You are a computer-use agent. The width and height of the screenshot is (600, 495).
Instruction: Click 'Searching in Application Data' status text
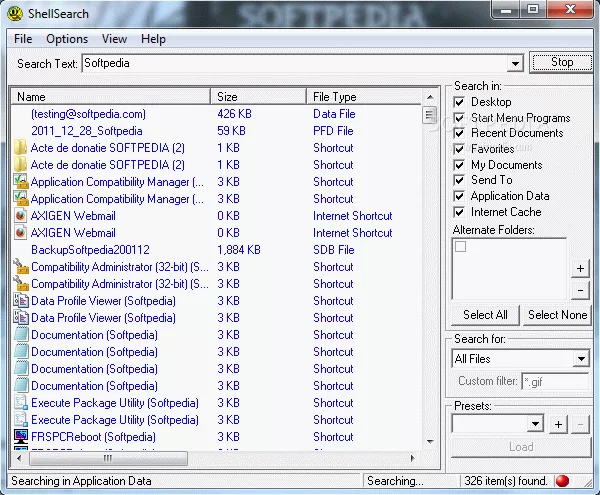pyautogui.click(x=81, y=481)
